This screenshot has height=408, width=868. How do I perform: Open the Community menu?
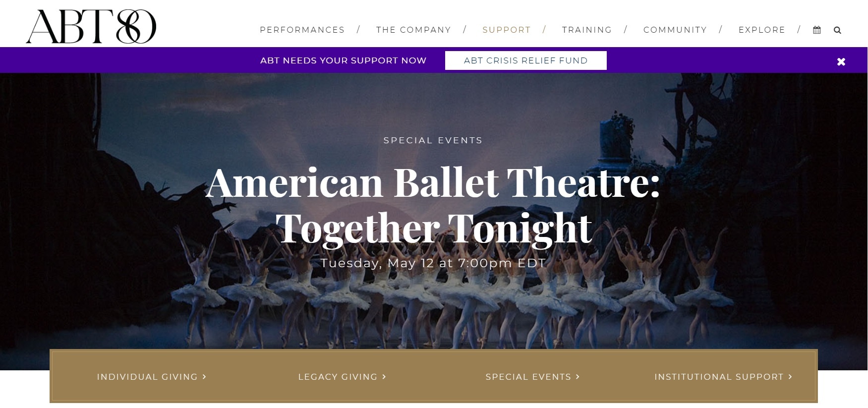[675, 30]
